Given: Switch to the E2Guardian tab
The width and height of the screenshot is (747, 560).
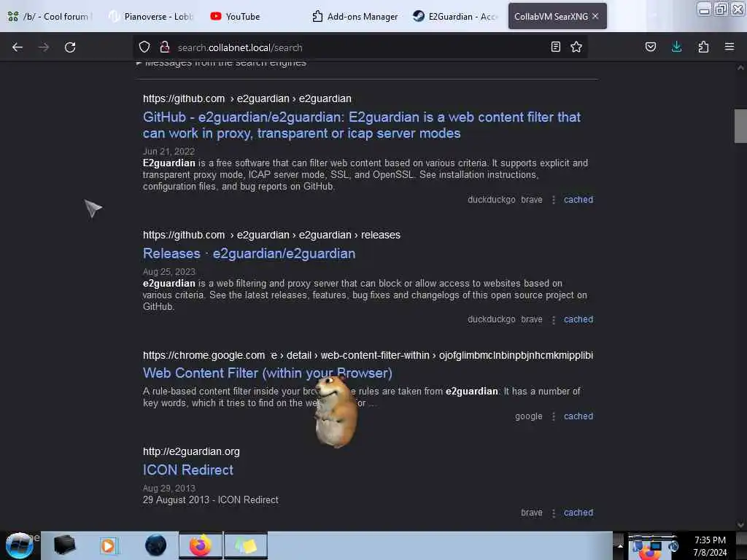Looking at the screenshot, I should pyautogui.click(x=455, y=16).
